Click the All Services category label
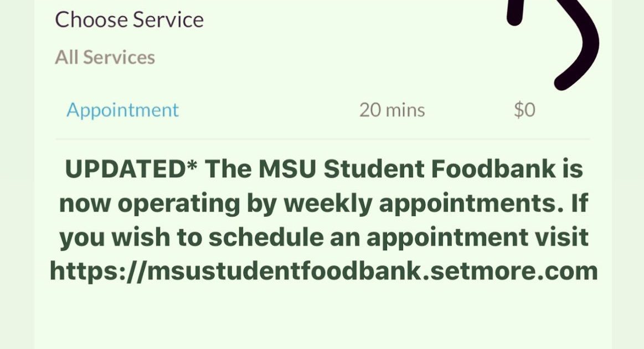 (105, 57)
